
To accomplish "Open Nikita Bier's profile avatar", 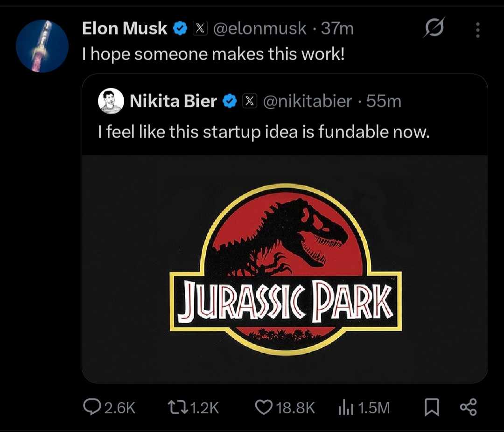I will pos(111,101).
